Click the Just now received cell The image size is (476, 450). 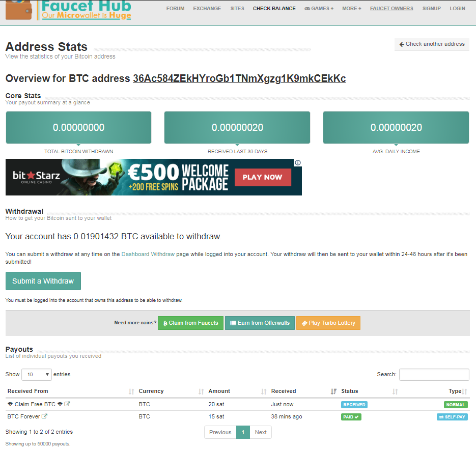tap(282, 404)
